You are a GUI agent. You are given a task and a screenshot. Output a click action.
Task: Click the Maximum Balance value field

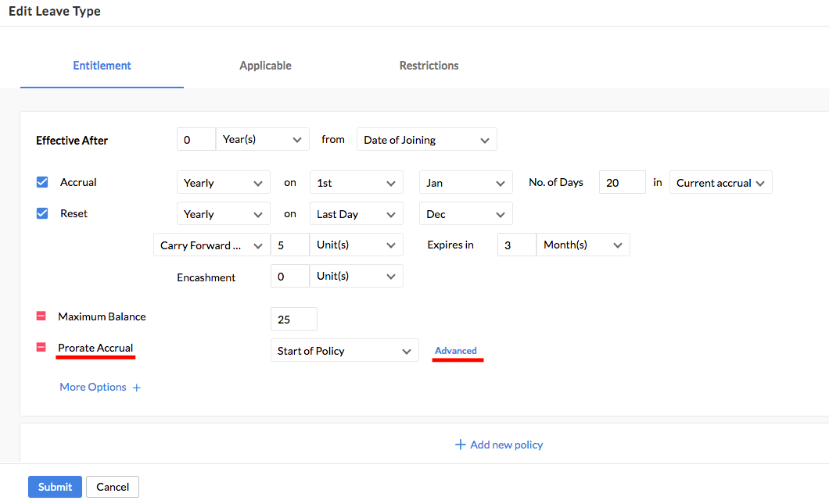[293, 320]
